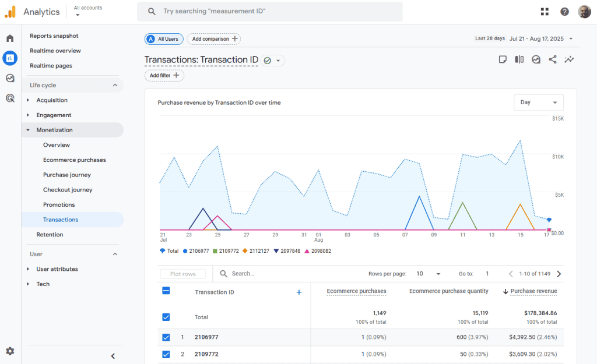Click the Share this report icon
This screenshot has width=597, height=364.
[x=553, y=59]
